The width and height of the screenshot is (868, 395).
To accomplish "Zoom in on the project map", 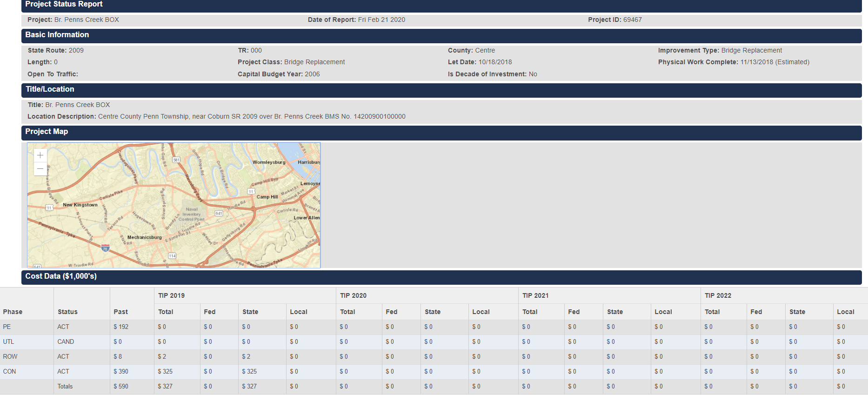I will (x=40, y=155).
